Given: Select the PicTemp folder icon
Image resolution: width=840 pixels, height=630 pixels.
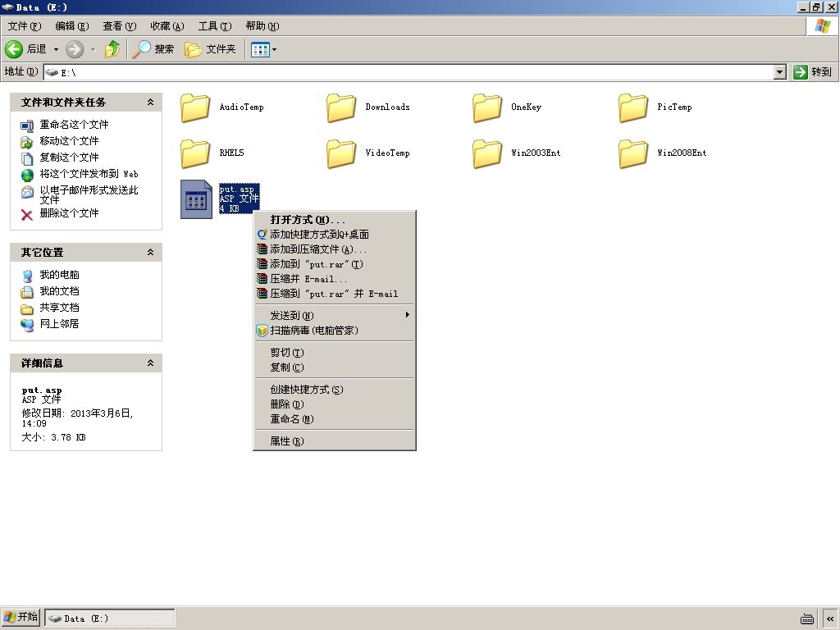Looking at the screenshot, I should pyautogui.click(x=632, y=107).
